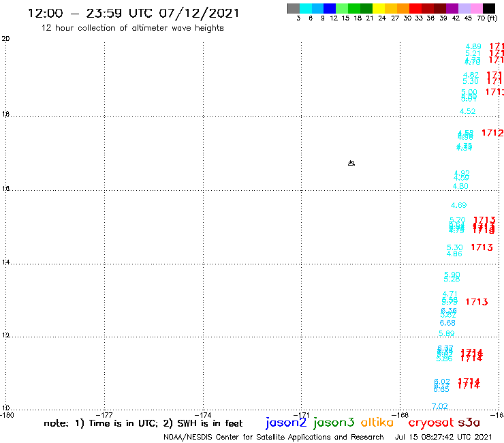Click the 4.86 wave height value
This screenshot has width=504, height=443.
pyautogui.click(x=454, y=254)
